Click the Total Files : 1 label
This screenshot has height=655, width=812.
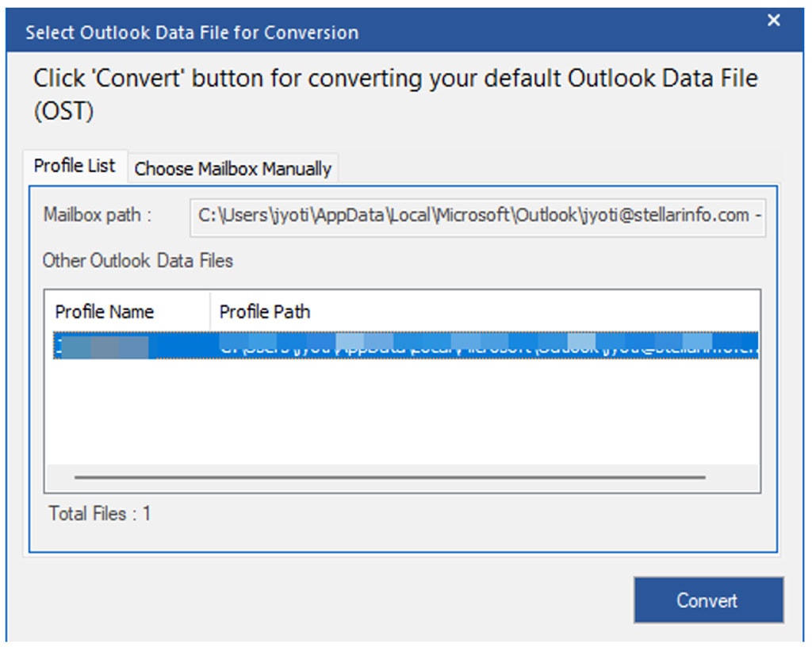tap(99, 514)
